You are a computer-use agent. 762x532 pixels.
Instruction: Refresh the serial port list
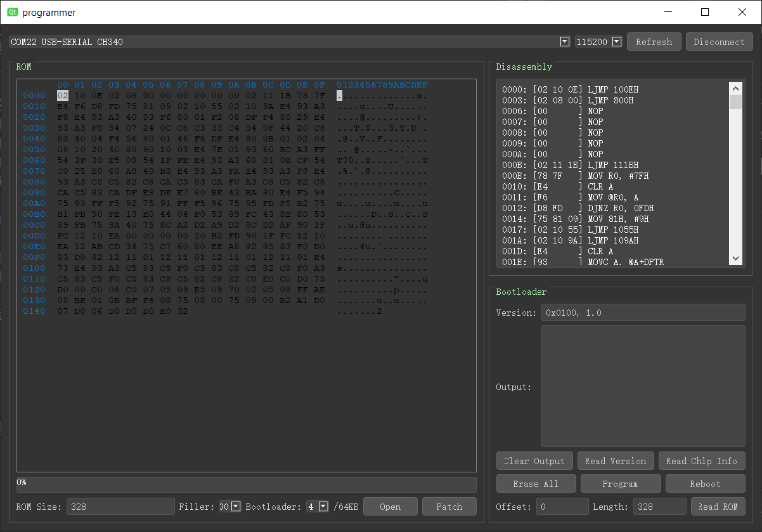[654, 42]
